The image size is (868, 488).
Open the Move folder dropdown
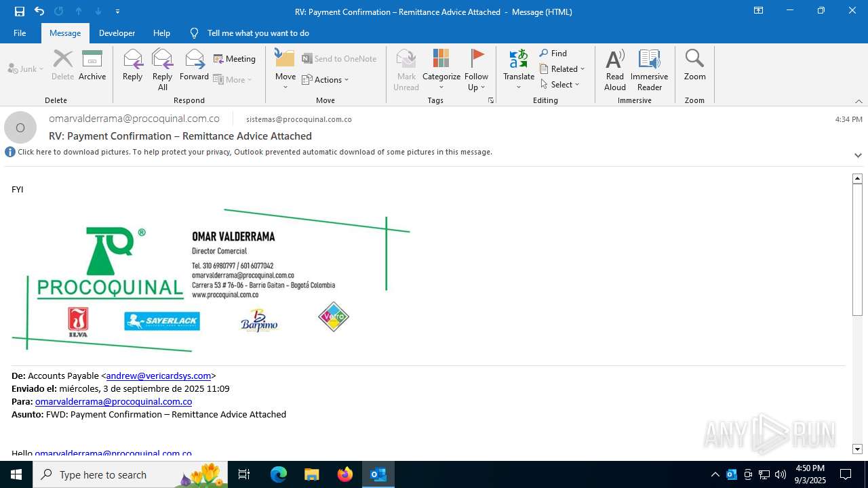pos(285,70)
